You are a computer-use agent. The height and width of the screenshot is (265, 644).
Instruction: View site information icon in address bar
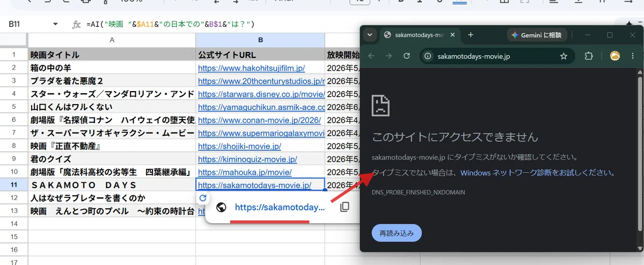428,56
